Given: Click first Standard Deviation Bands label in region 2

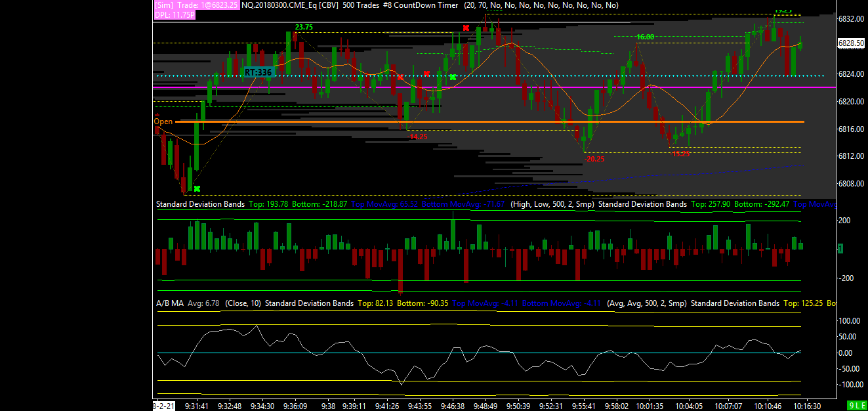Looking at the screenshot, I should (x=200, y=204).
